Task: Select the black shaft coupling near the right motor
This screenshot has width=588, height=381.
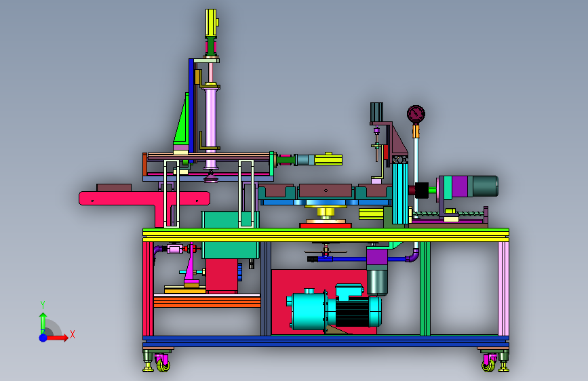Action: coord(422,190)
